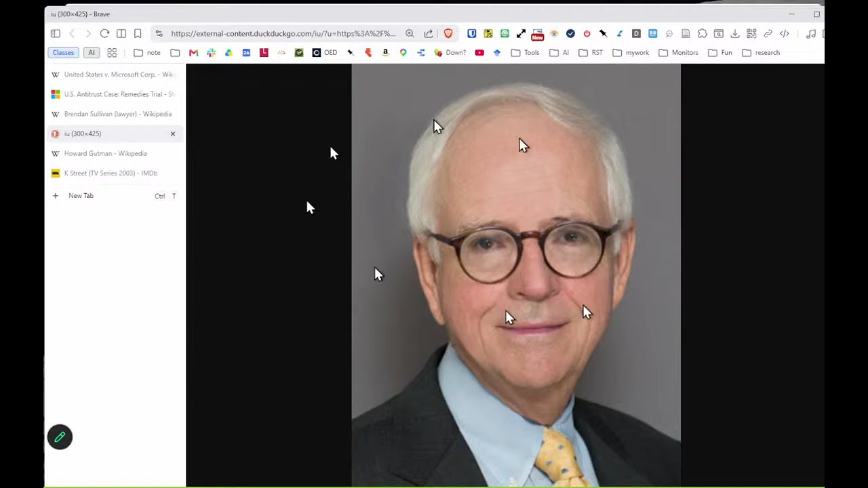Click the copy link chain icon
The width and height of the screenshot is (868, 488).
(x=768, y=33)
